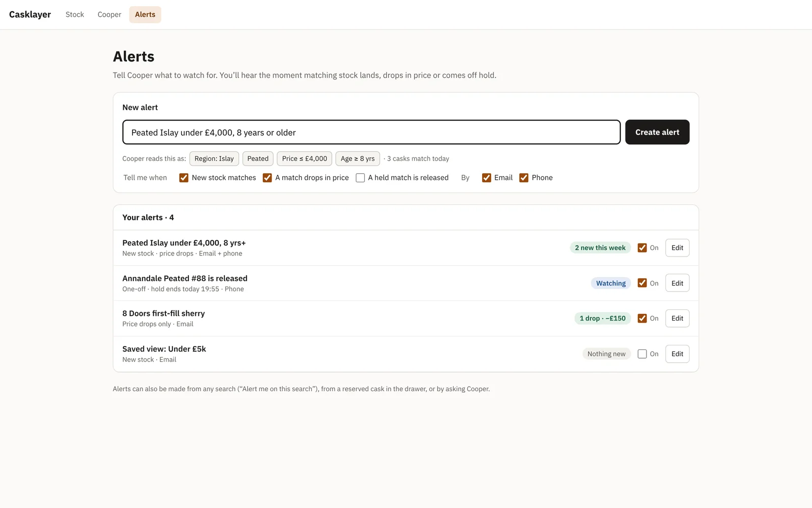The width and height of the screenshot is (812, 508).
Task: Click the Price ≤ £4,000 chip
Action: 304,158
